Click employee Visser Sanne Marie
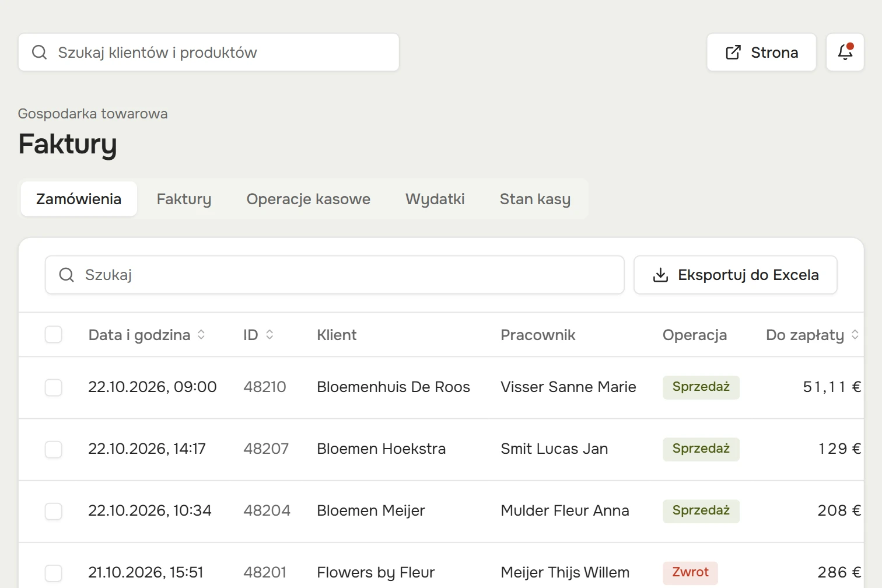This screenshot has height=588, width=882. pos(568,387)
